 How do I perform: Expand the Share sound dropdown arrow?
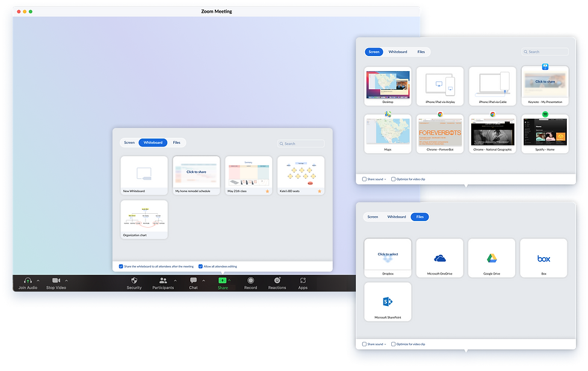tap(386, 179)
